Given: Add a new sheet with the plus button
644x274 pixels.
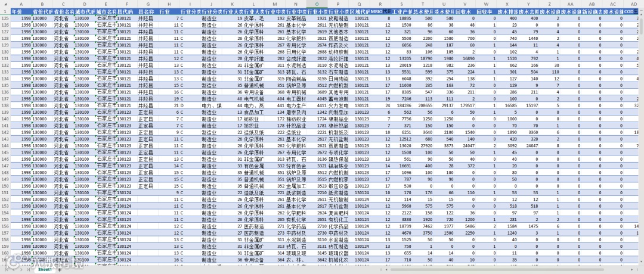Looking at the screenshot, I should [60, 270].
